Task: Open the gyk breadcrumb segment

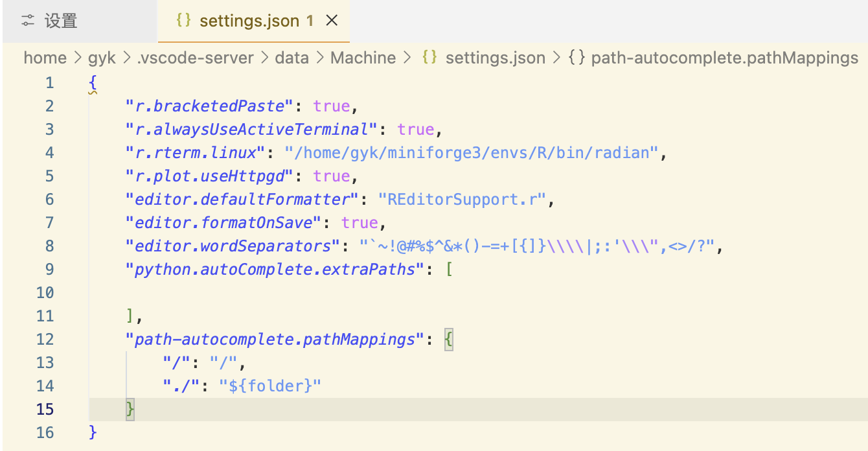Action: pyautogui.click(x=102, y=58)
